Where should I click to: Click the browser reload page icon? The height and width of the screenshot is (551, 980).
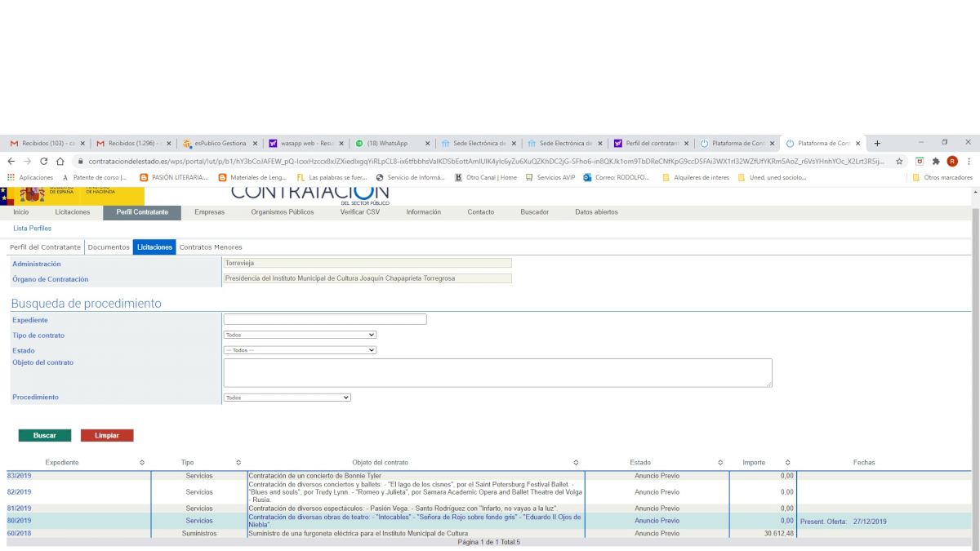pyautogui.click(x=43, y=161)
